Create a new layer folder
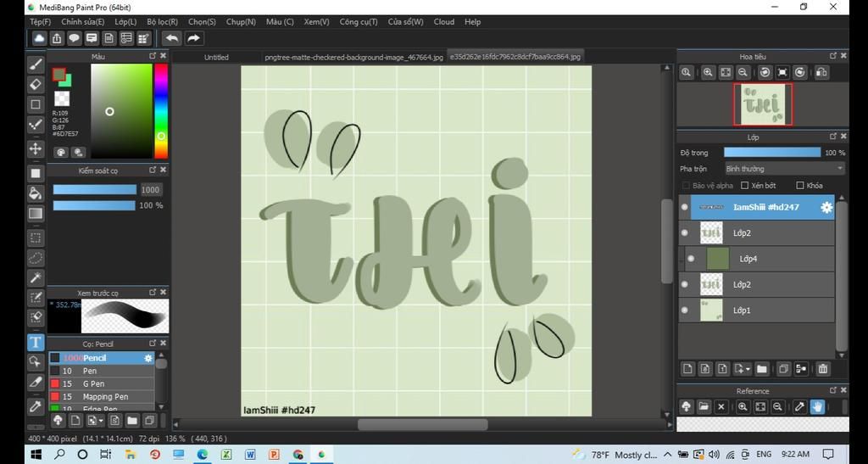 pyautogui.click(x=762, y=369)
